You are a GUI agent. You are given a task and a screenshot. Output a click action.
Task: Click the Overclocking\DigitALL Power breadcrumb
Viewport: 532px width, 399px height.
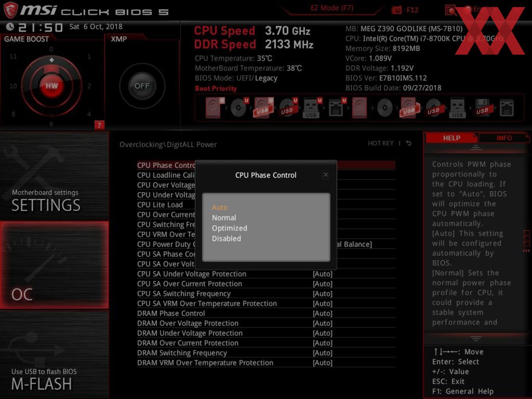click(168, 144)
